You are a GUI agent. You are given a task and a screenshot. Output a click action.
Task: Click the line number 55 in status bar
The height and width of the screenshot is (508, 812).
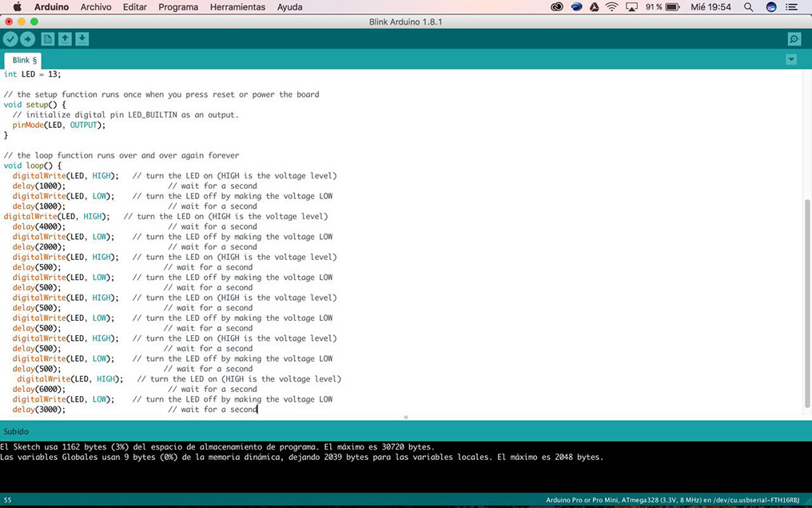[x=8, y=500]
